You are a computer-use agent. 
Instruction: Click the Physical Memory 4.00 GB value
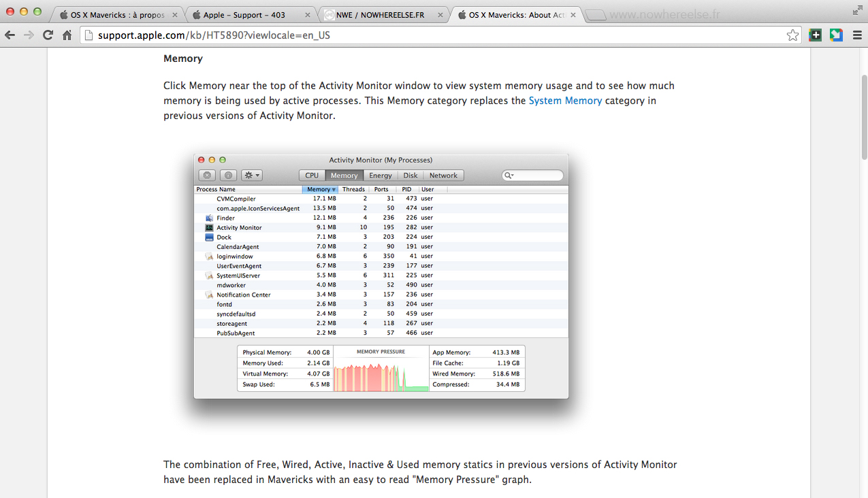click(318, 352)
